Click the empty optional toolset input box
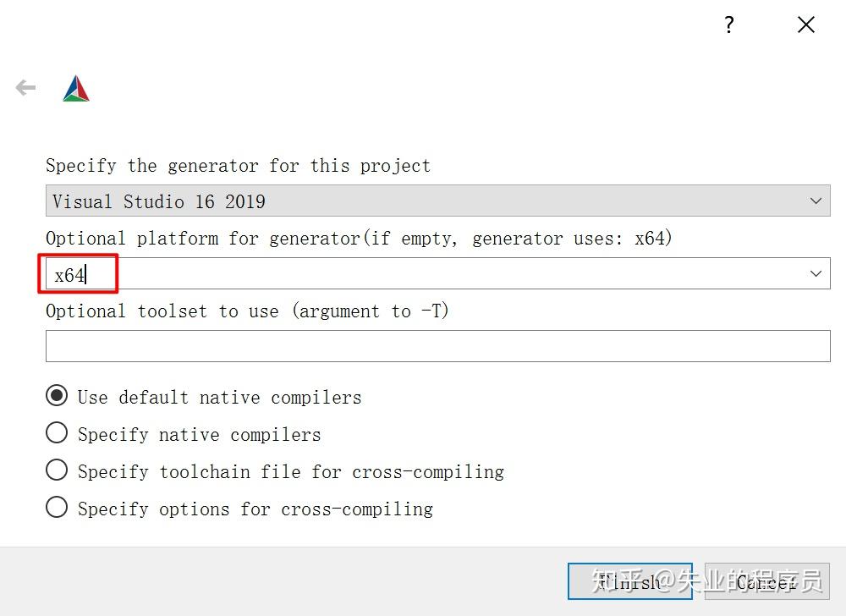 pyautogui.click(x=437, y=346)
